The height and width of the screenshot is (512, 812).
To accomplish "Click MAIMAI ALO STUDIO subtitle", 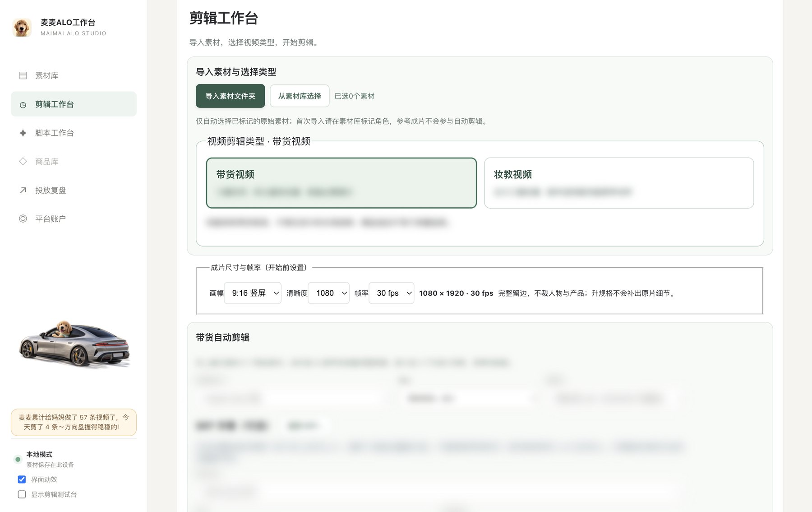I will tap(74, 33).
